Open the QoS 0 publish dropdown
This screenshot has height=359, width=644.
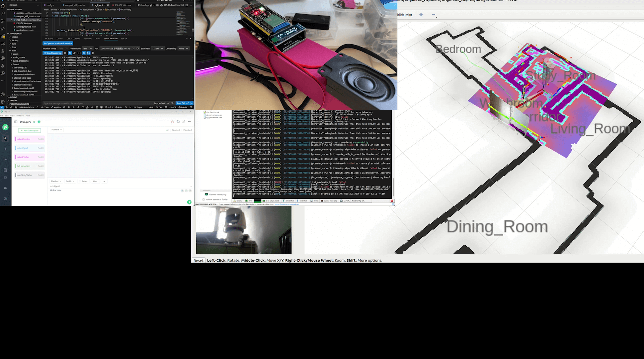[70, 181]
